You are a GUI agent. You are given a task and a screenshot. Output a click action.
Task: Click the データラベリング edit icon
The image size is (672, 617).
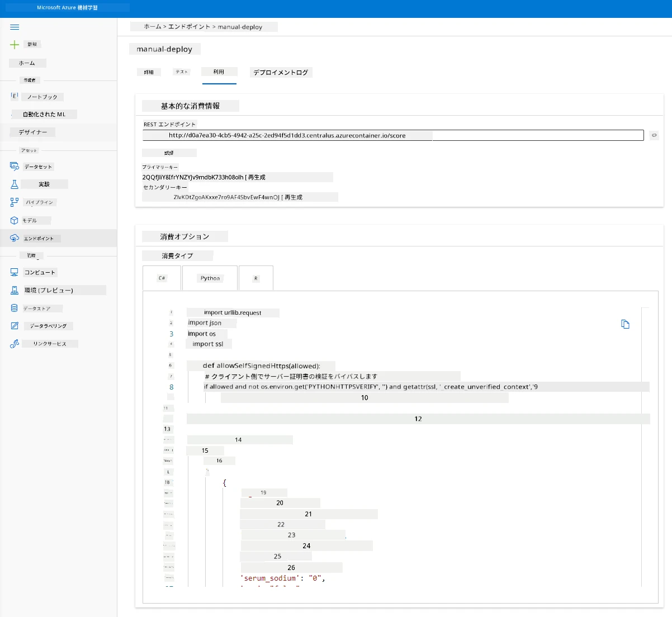15,326
